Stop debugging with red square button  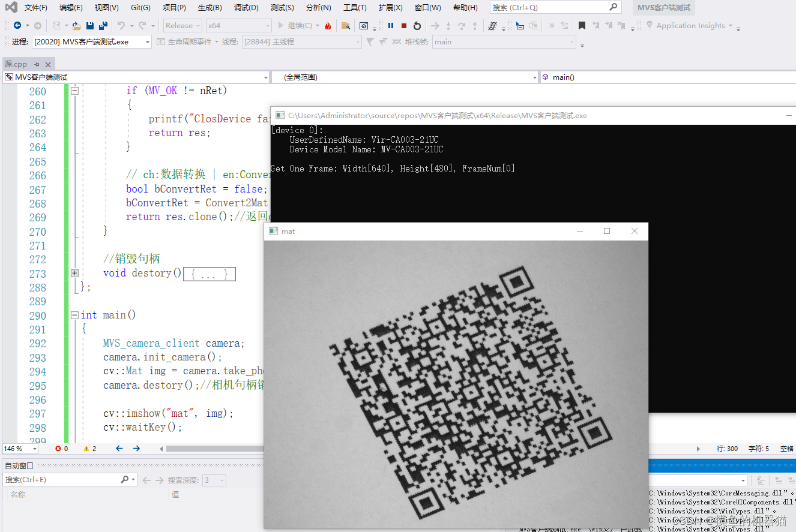coord(404,26)
